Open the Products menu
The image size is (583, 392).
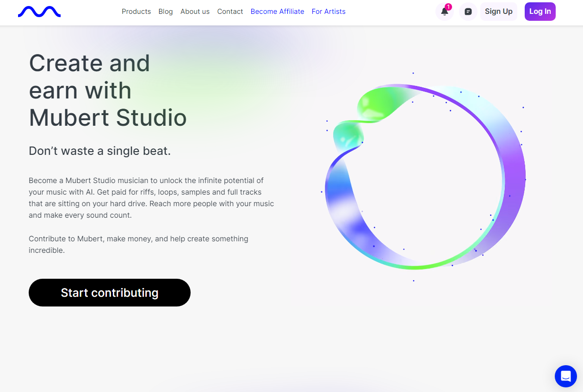click(x=136, y=12)
